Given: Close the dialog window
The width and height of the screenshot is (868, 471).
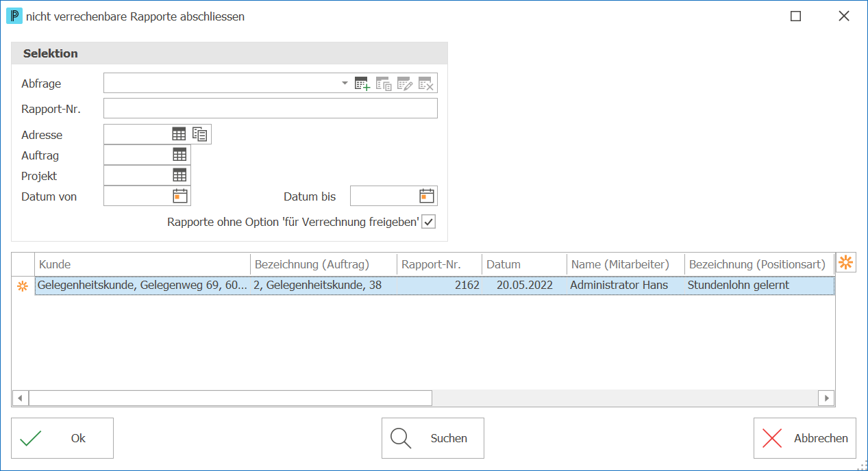Looking at the screenshot, I should (844, 16).
